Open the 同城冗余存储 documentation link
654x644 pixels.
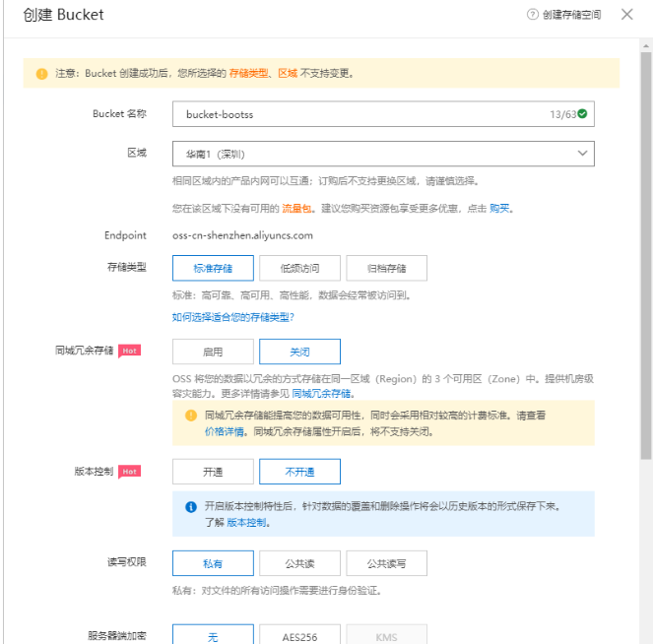[321, 393]
